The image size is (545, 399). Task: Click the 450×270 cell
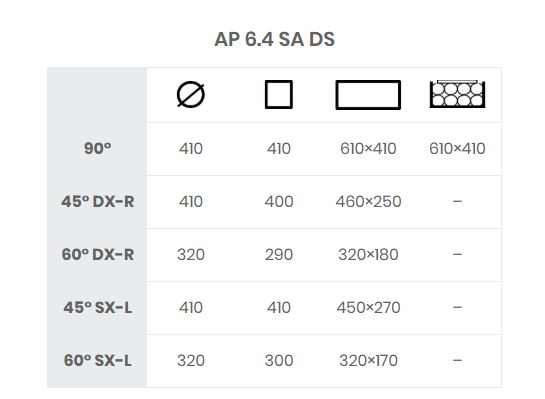point(368,308)
